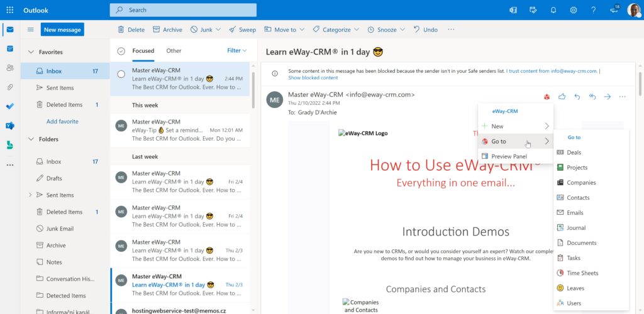Select all messages circle checkbox
Viewport: 644px width, 314px height.
pyautogui.click(x=121, y=51)
